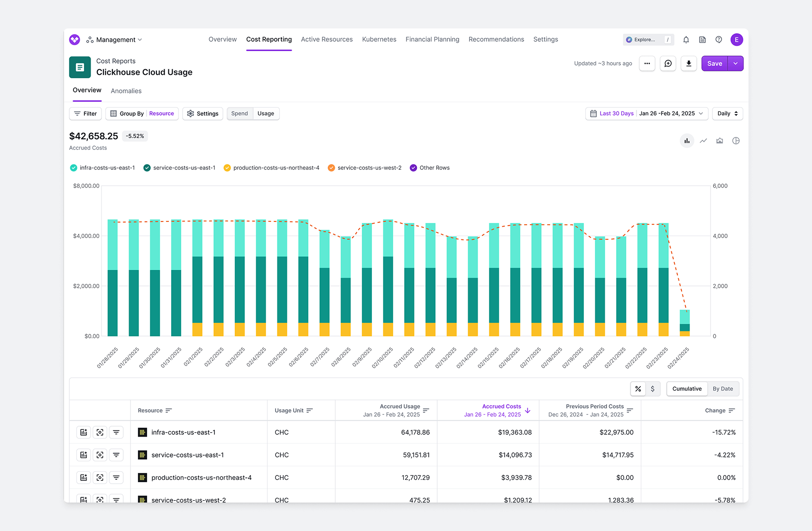This screenshot has width=812, height=531.
Task: Click the Filter button
Action: (x=85, y=114)
